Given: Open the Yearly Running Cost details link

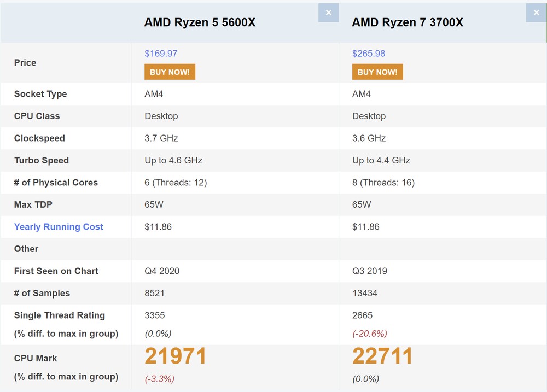Looking at the screenshot, I should pyautogui.click(x=59, y=227).
